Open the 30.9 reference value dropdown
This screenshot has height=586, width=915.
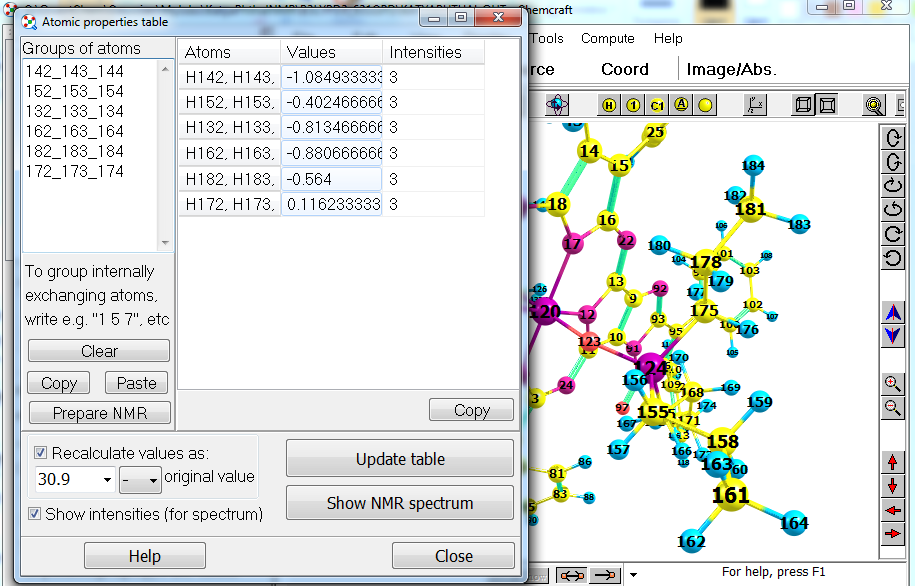click(107, 480)
